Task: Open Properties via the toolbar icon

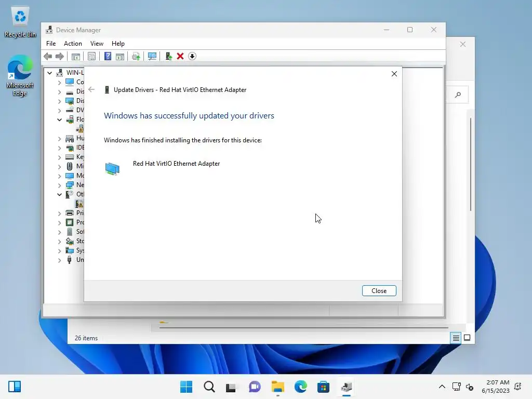Action: [91, 56]
